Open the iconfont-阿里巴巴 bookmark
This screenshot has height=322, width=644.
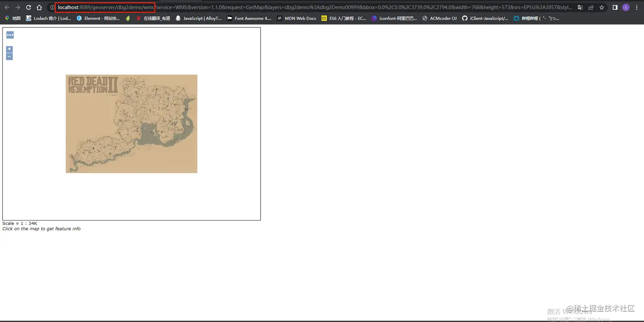[394, 18]
